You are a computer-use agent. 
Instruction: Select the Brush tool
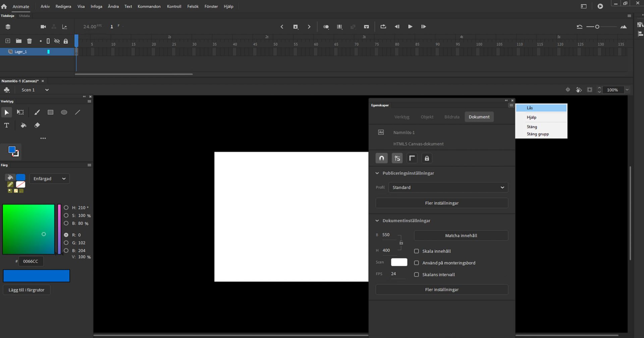click(x=37, y=112)
